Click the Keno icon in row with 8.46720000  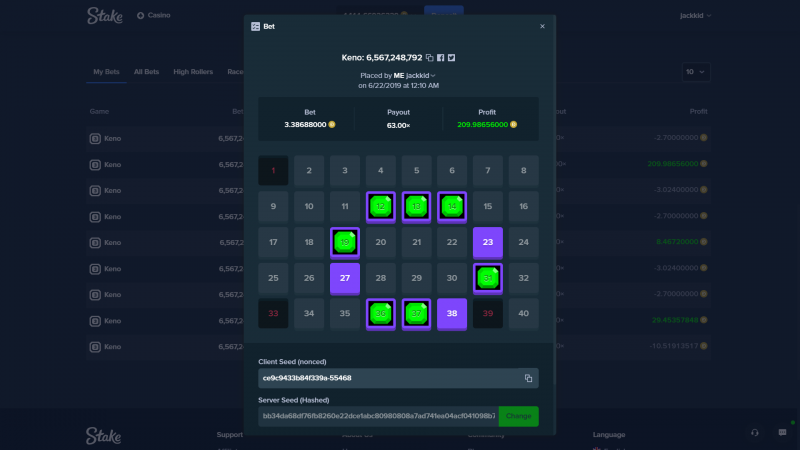95,243
